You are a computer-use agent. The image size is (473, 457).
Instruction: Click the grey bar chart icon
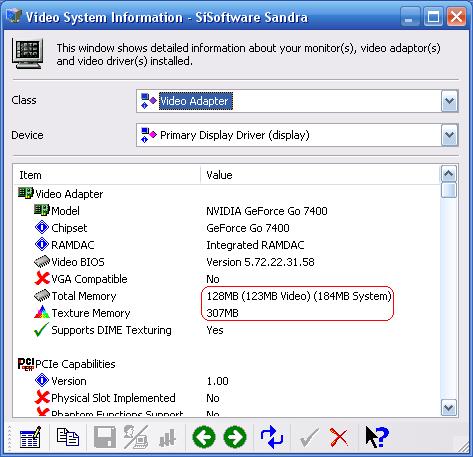[167, 438]
